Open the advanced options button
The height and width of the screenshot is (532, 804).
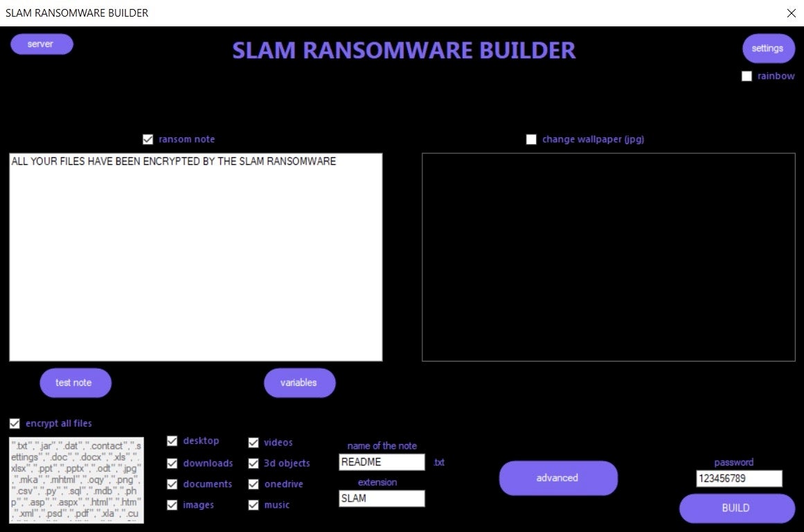click(557, 478)
